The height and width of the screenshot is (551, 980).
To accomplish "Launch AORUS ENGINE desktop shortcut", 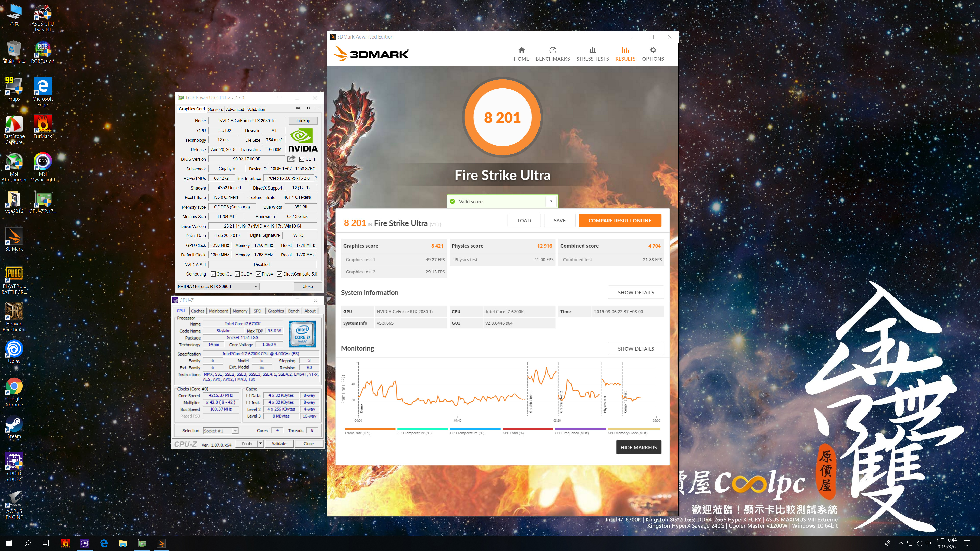I will click(14, 505).
